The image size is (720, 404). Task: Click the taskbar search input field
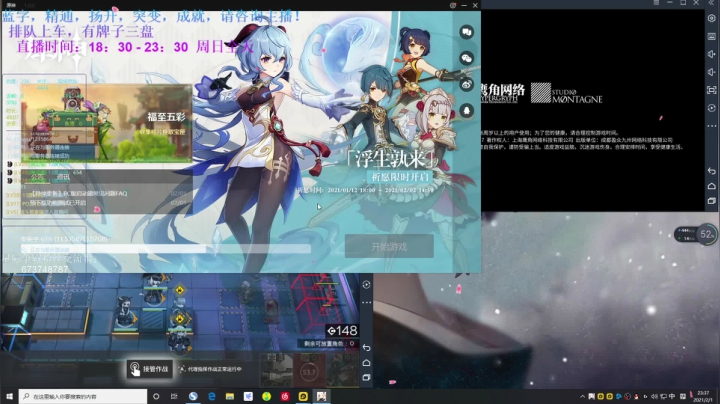point(83,396)
